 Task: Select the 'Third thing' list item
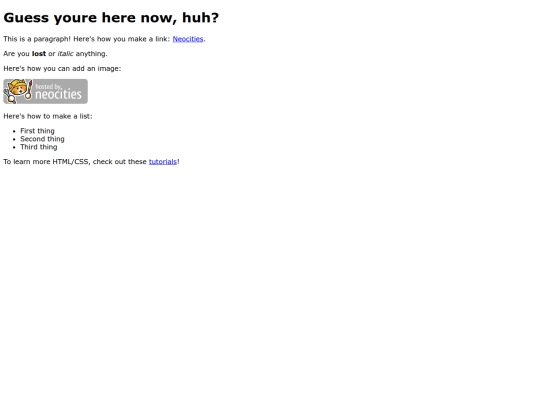pos(39,147)
